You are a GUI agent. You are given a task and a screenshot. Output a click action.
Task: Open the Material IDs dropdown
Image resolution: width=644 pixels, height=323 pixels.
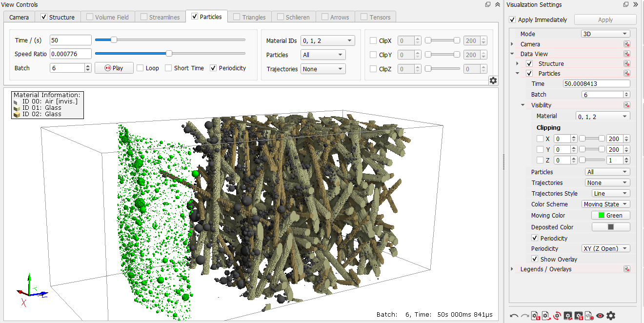[x=327, y=40]
